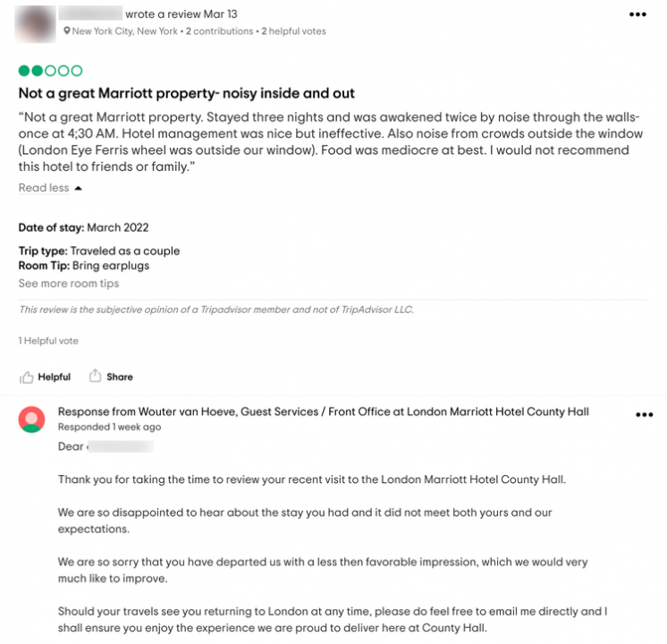Click the review title about noisy Marriott property

click(x=186, y=93)
